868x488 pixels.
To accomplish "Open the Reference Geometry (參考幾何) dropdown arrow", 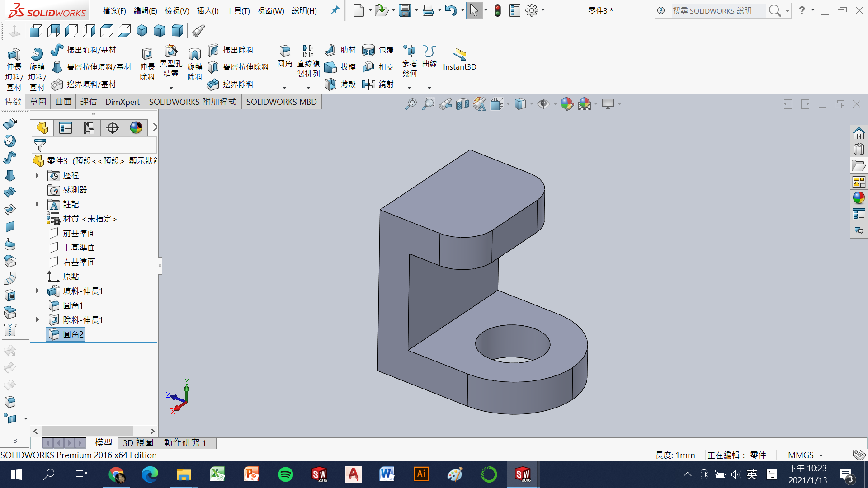I will [x=409, y=88].
